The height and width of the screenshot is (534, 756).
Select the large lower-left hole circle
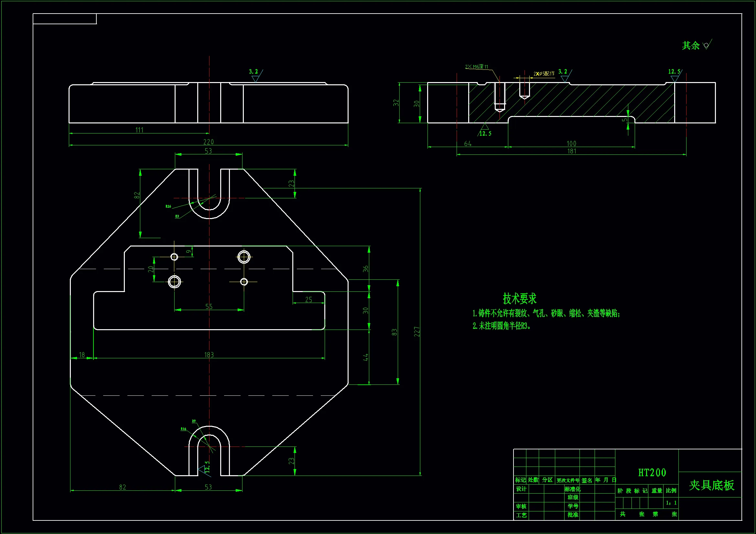click(x=174, y=282)
